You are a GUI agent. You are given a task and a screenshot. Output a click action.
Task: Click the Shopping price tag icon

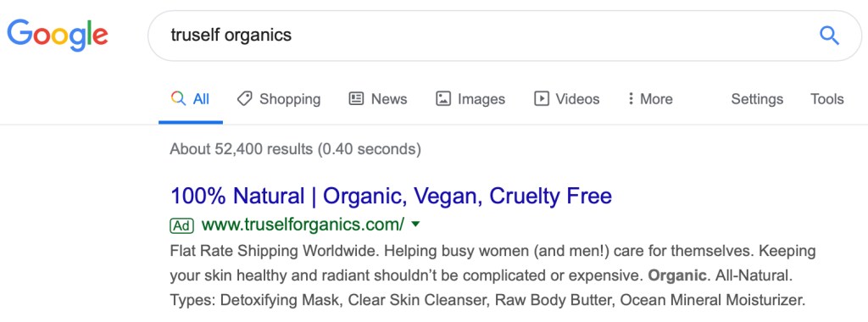pyautogui.click(x=245, y=99)
